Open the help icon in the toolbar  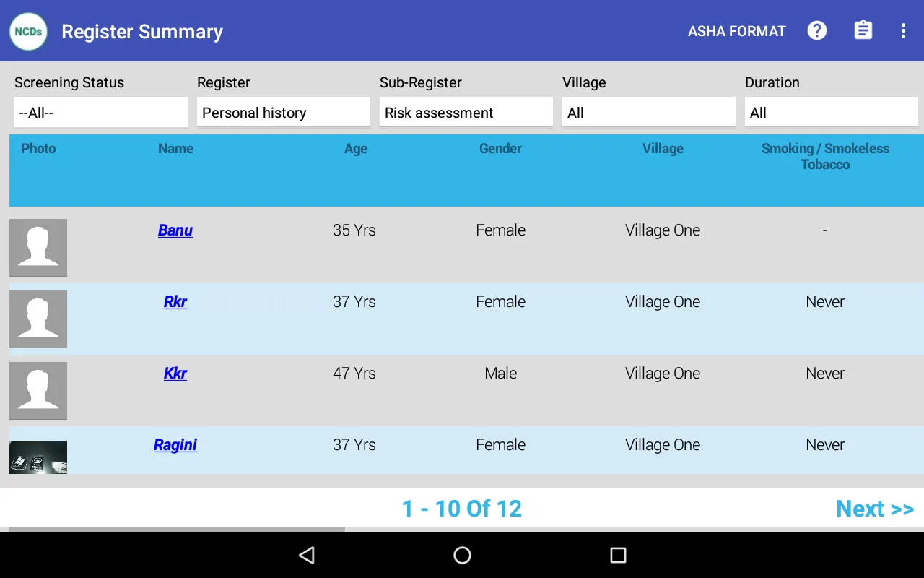pyautogui.click(x=816, y=30)
